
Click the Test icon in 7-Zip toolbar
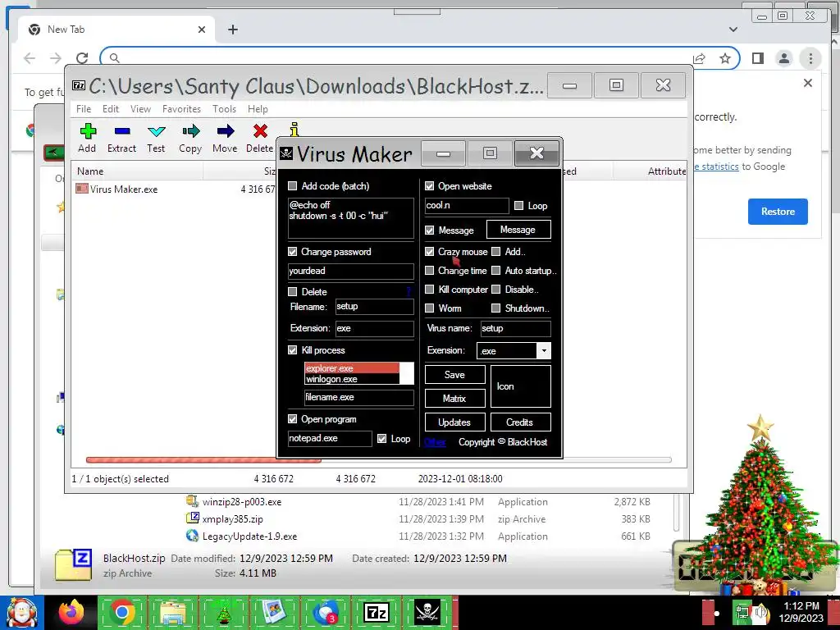157,131
